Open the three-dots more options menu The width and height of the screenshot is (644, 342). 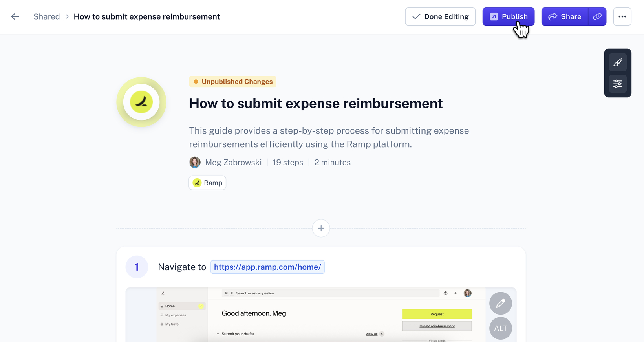pyautogui.click(x=622, y=16)
